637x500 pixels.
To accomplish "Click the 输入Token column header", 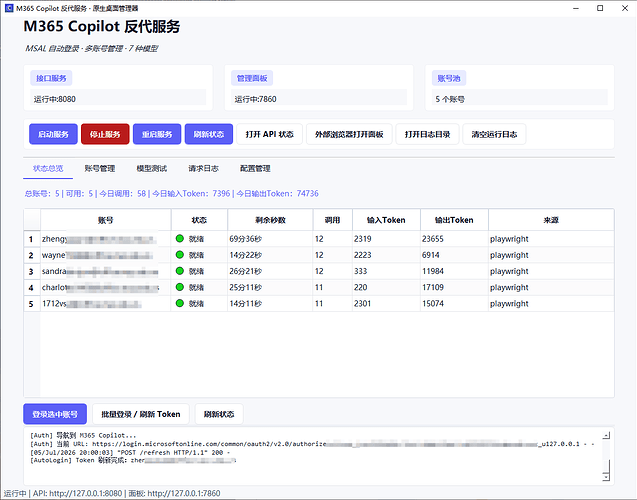I will [x=386, y=220].
